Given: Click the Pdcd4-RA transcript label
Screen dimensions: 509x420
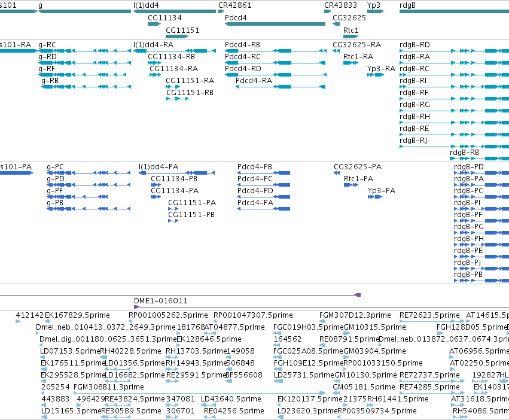Looking at the screenshot, I should pyautogui.click(x=254, y=81).
